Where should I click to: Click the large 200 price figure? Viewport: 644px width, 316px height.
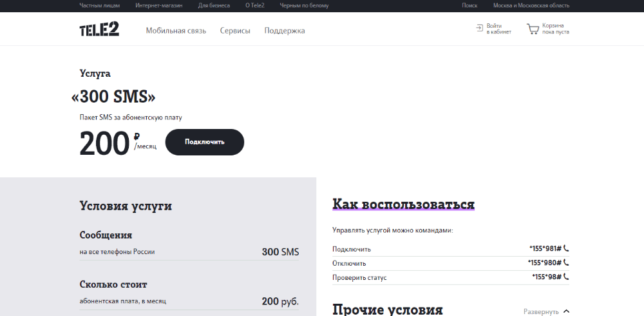pyautogui.click(x=105, y=143)
